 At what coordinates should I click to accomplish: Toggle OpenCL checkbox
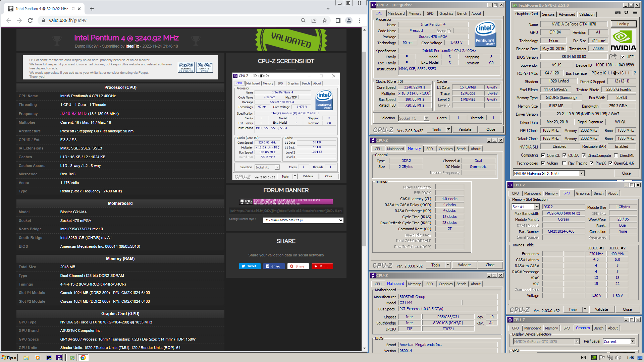coord(543,156)
